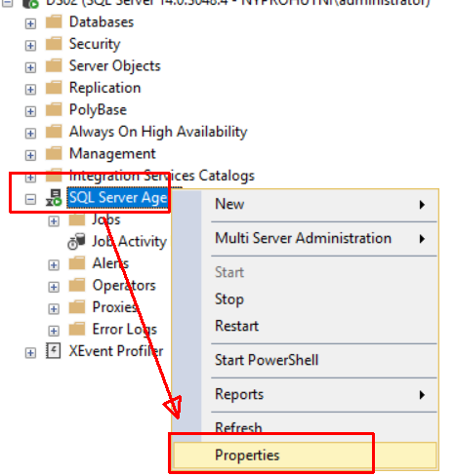Click the Databases folder icon
The height and width of the screenshot is (476, 455).
click(54, 22)
